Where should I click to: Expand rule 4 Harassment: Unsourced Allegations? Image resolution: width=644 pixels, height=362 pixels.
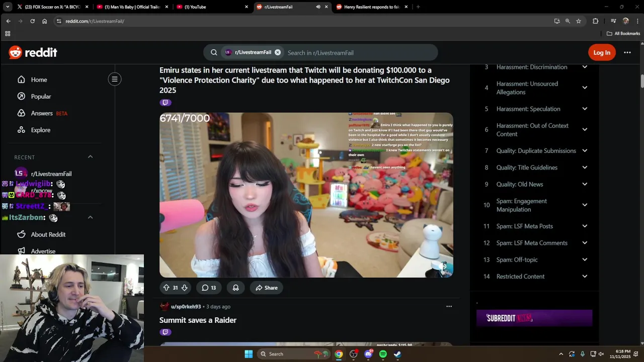[585, 87]
